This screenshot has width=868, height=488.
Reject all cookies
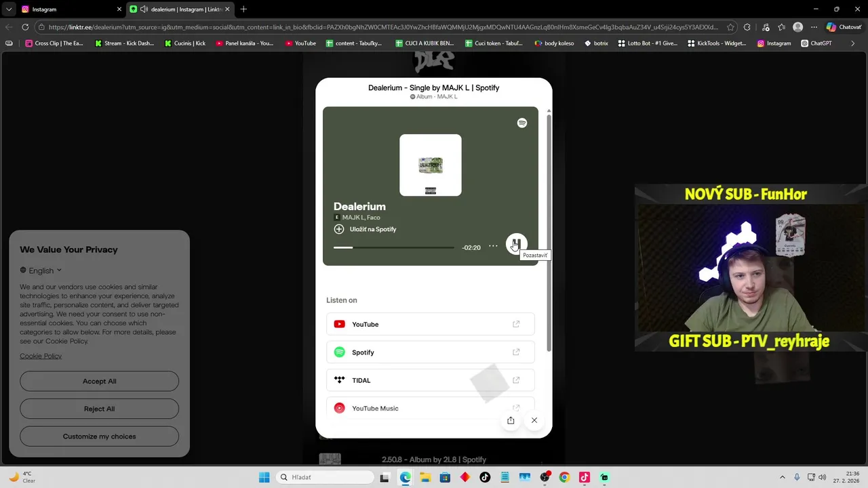(99, 409)
